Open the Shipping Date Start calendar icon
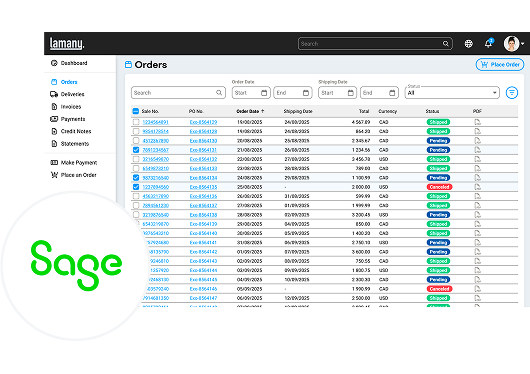530x374 pixels. coord(351,93)
